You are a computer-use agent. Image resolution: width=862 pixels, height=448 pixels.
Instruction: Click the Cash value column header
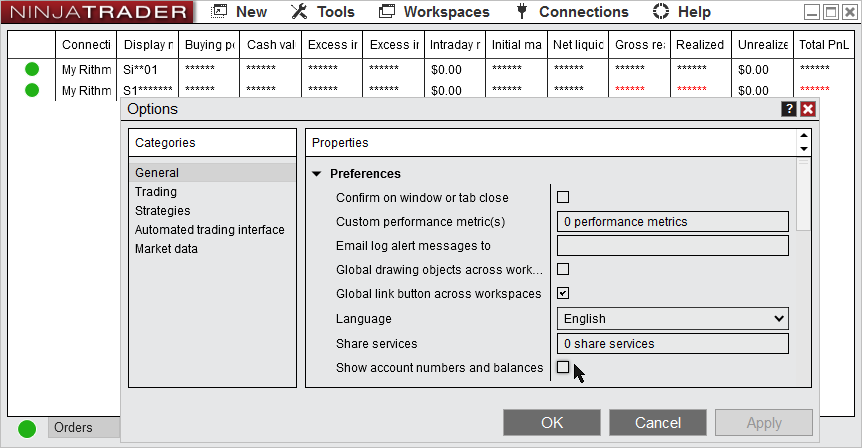271,45
